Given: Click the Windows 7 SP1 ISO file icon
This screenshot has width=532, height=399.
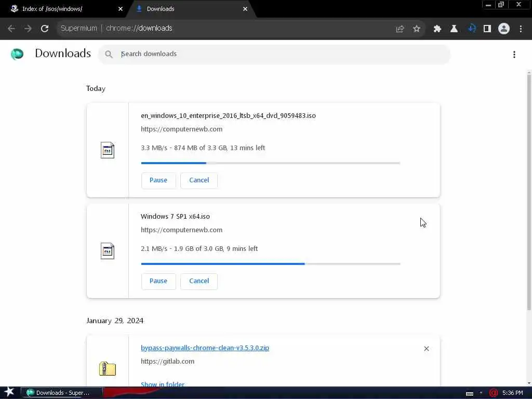Looking at the screenshot, I should click(x=108, y=251).
